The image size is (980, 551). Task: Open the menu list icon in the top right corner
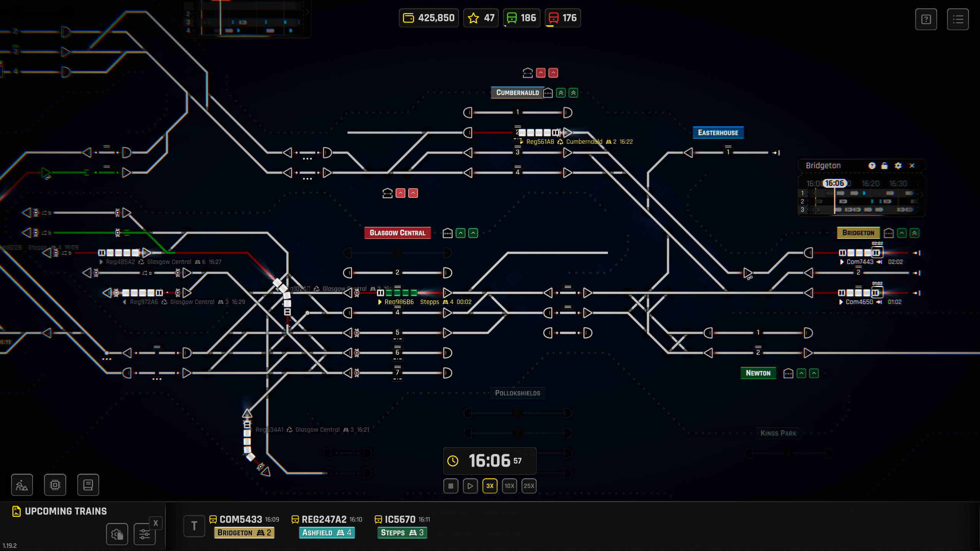[x=958, y=19]
